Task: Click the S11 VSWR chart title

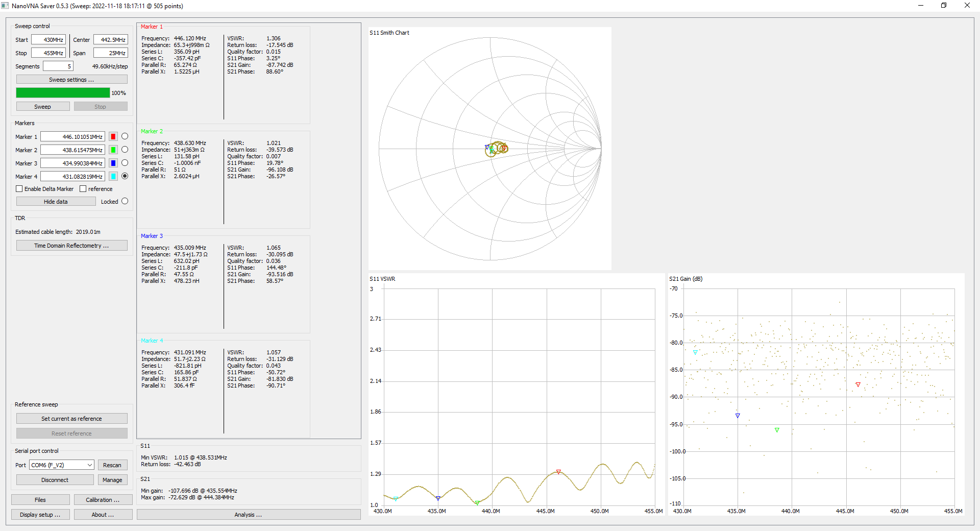Action: point(382,279)
